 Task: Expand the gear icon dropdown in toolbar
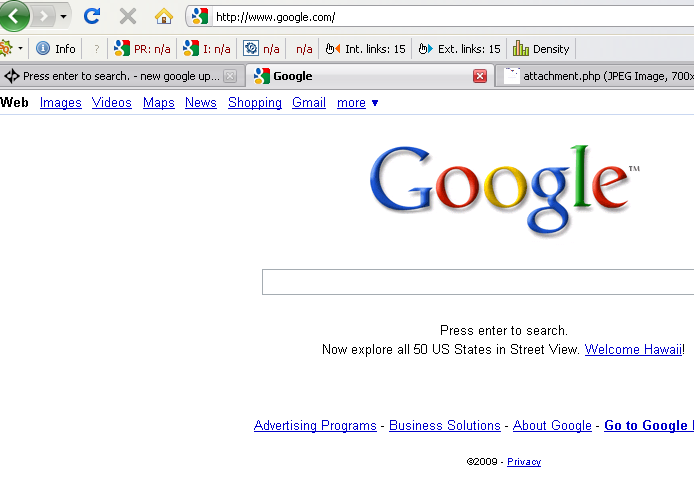[x=20, y=48]
